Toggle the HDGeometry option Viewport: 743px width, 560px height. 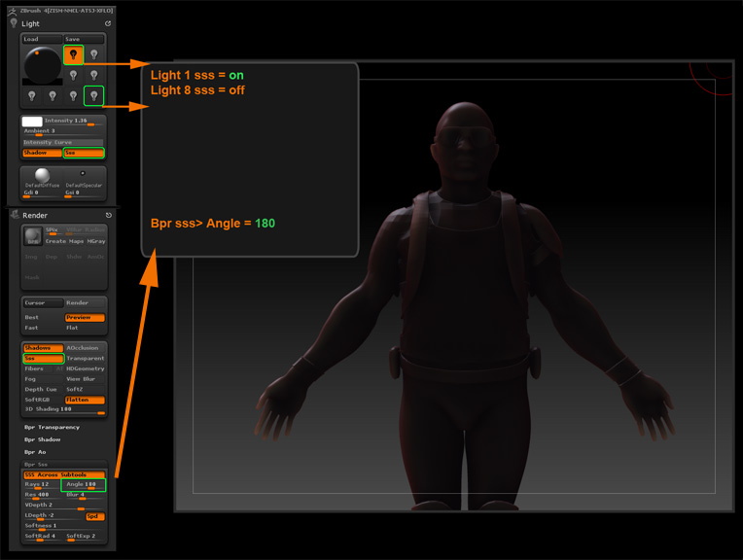[x=85, y=368]
